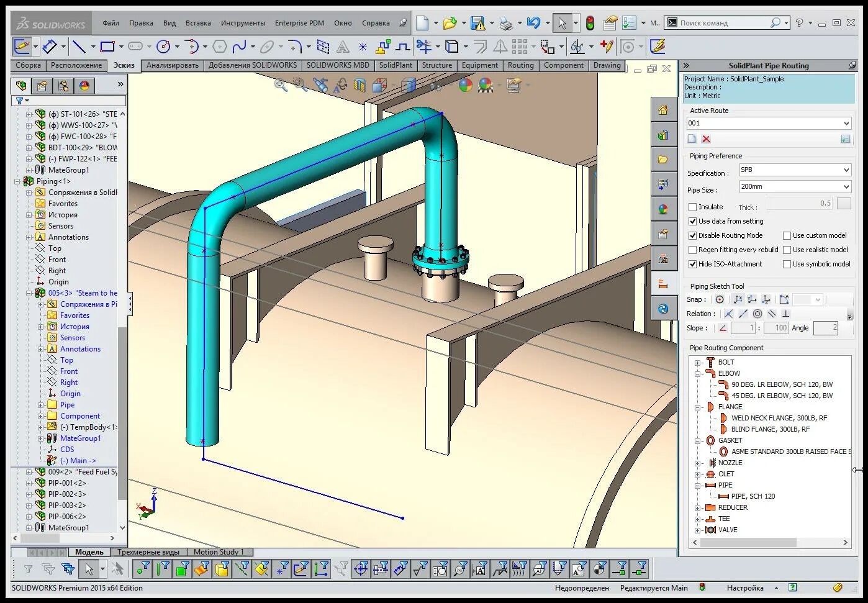Switch to the Анализировать tab
Viewport: 868px width, 603px height.
coord(173,65)
